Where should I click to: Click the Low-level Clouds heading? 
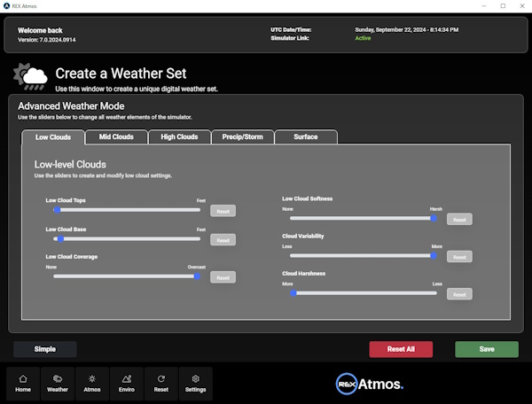(x=70, y=165)
